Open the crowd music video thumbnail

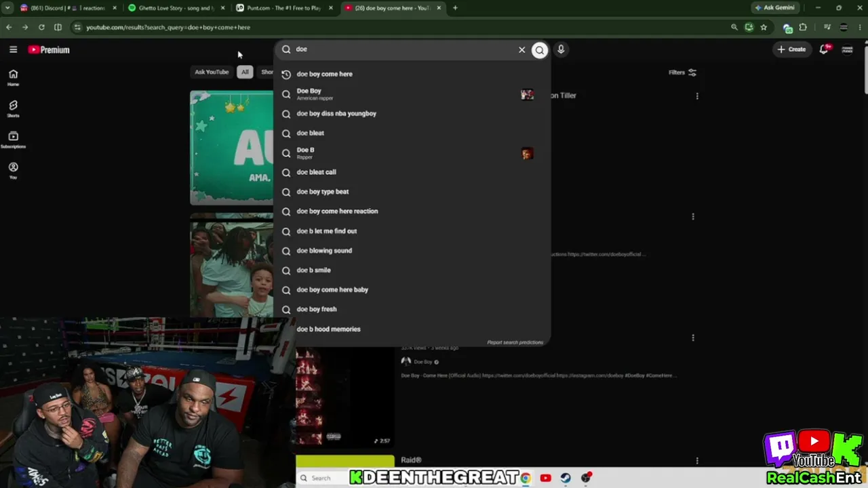[231, 269]
